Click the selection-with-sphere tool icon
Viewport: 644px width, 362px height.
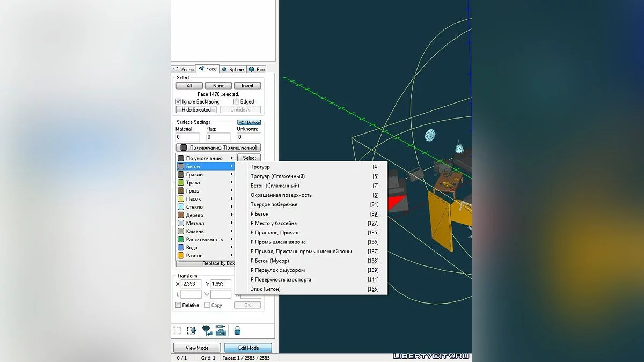click(x=191, y=330)
